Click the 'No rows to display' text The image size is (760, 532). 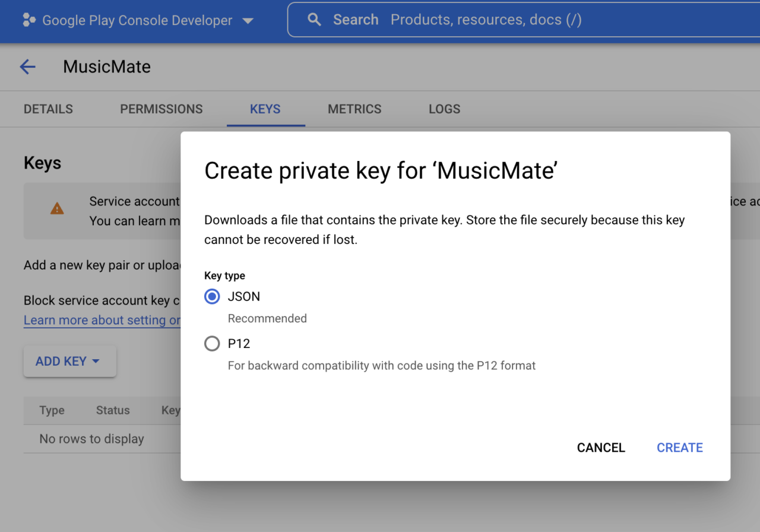[91, 439]
